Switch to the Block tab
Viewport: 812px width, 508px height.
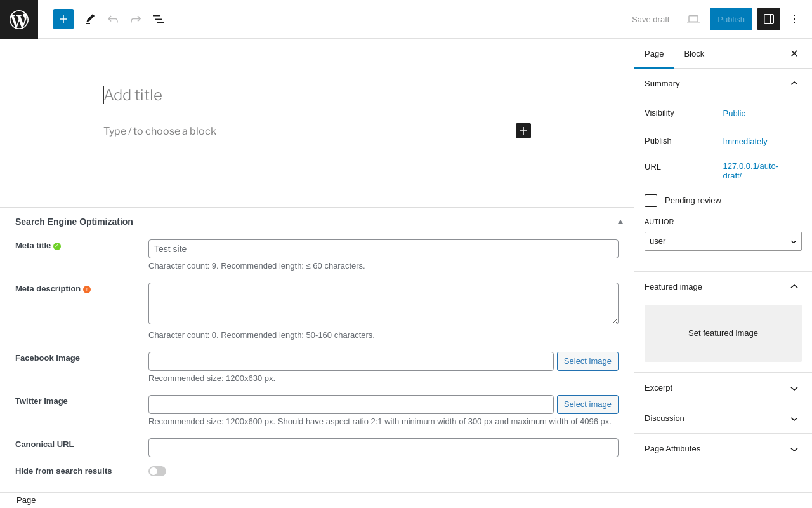click(694, 54)
